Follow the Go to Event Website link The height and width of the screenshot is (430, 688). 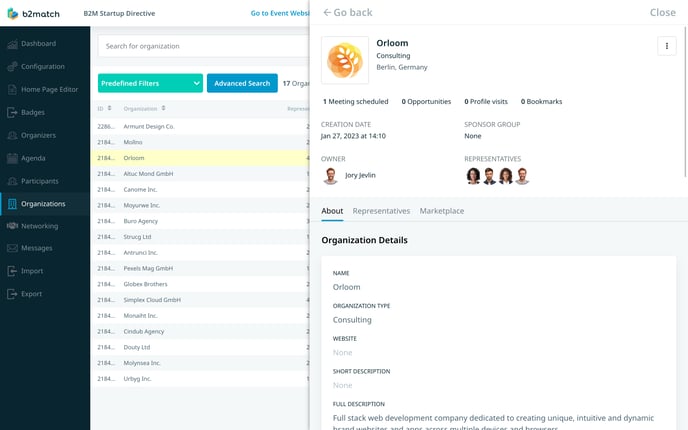coord(280,13)
